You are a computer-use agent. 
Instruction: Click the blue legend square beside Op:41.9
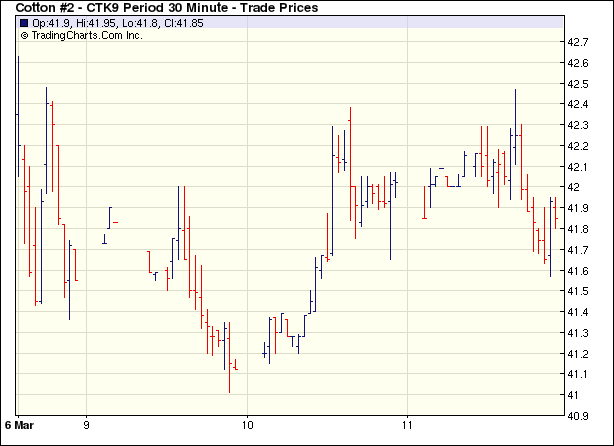point(24,23)
